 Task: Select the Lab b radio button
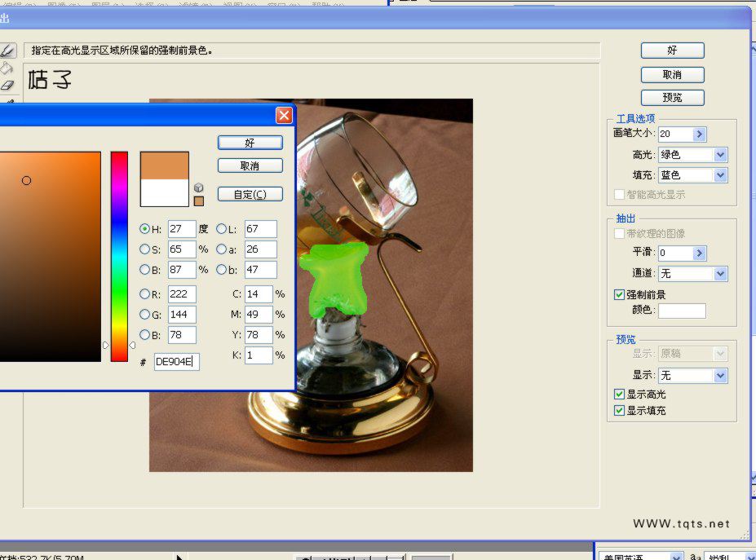click(221, 269)
